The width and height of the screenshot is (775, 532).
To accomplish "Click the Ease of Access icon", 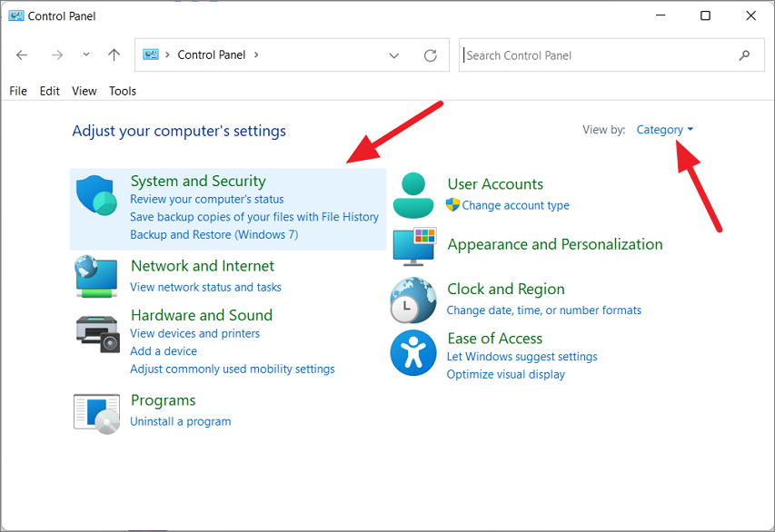I will (x=413, y=352).
